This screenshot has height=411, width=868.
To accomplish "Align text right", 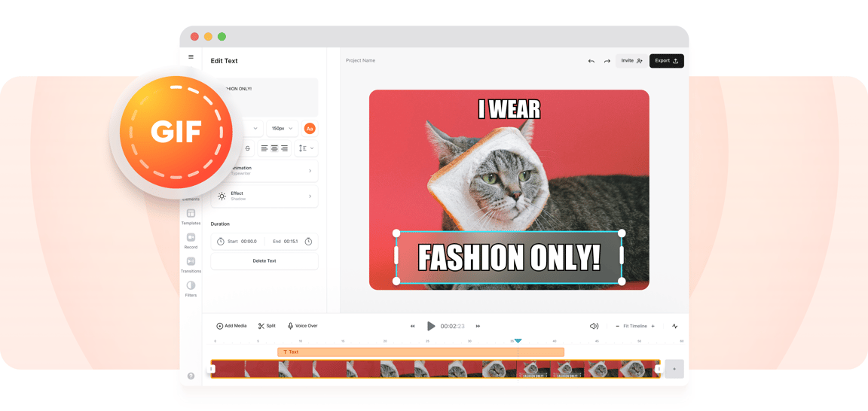I will pos(285,148).
